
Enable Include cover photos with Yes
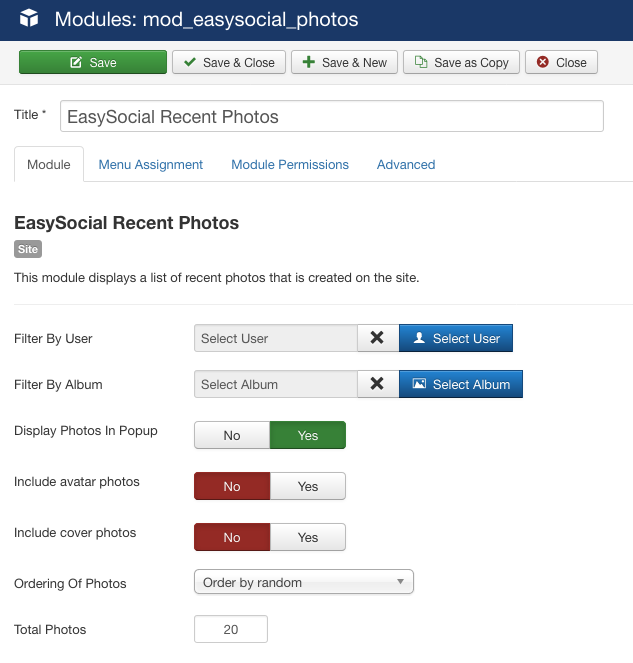click(x=308, y=537)
